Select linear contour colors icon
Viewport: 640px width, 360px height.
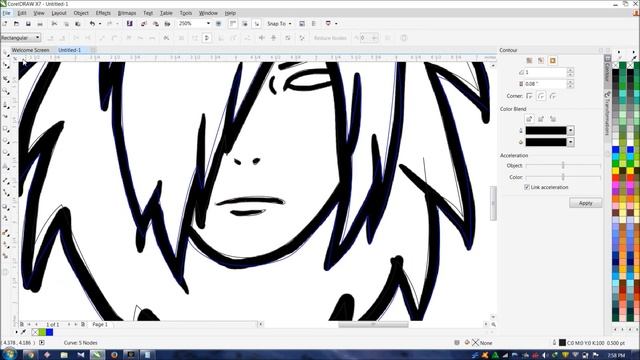[529, 119]
